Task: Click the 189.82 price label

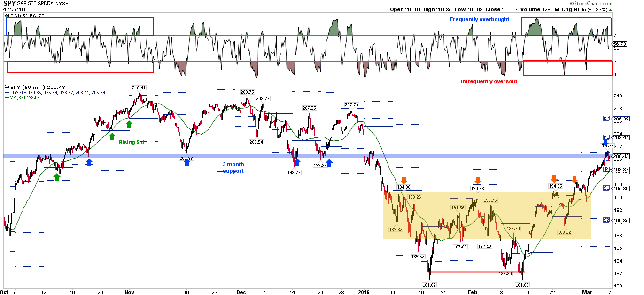Action: click(396, 229)
